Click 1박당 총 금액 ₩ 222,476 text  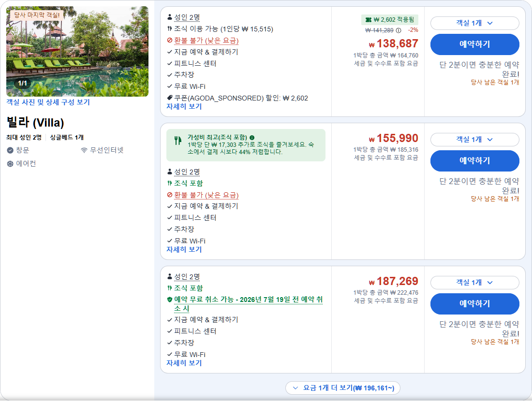pyautogui.click(x=386, y=292)
